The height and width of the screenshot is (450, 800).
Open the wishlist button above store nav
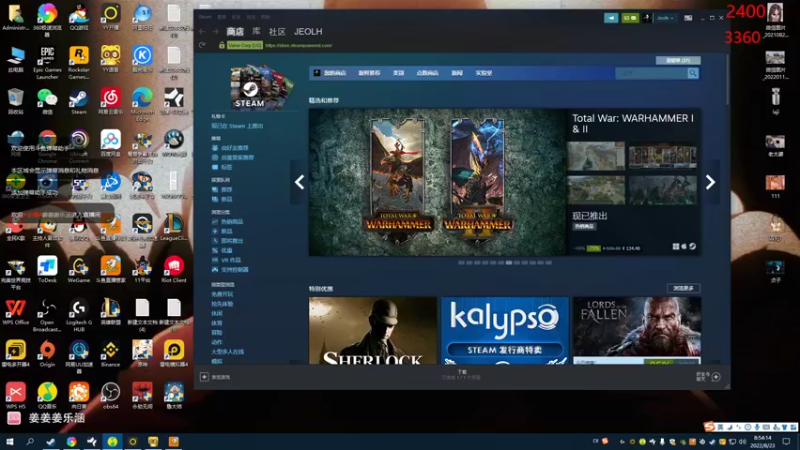point(678,60)
